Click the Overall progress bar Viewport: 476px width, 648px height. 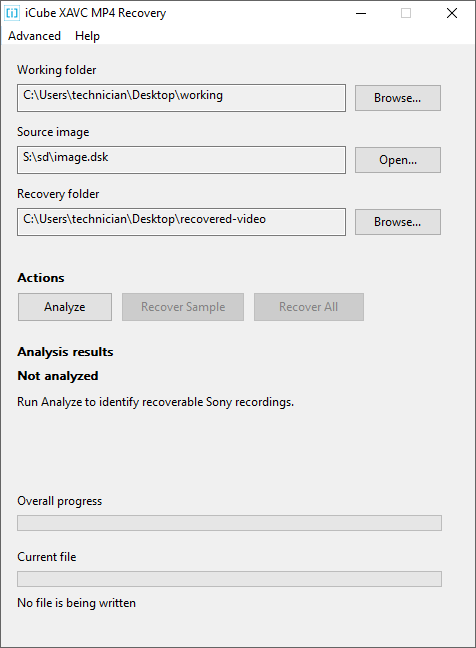click(229, 523)
